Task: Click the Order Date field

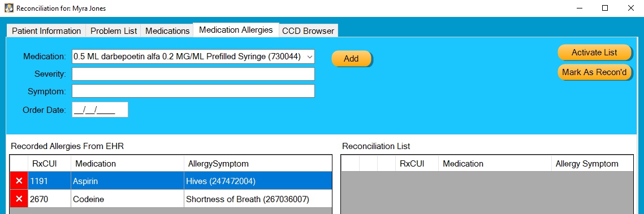Action: (x=100, y=110)
